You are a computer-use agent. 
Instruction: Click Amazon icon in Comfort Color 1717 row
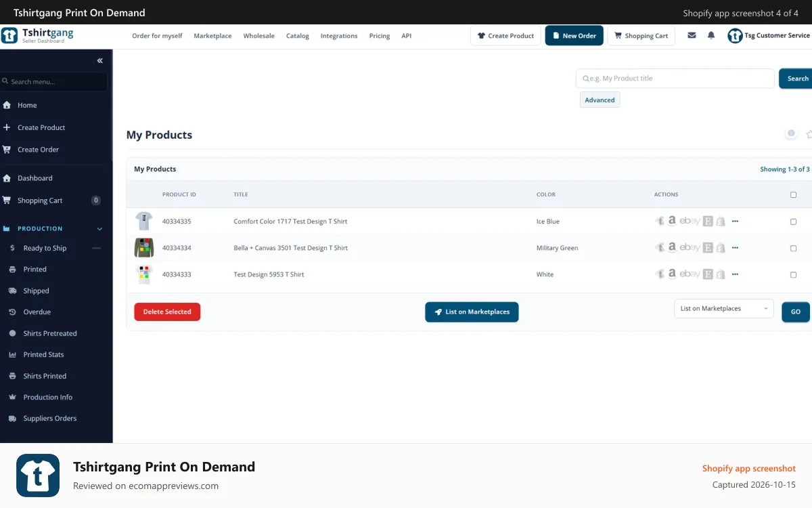pyautogui.click(x=672, y=221)
